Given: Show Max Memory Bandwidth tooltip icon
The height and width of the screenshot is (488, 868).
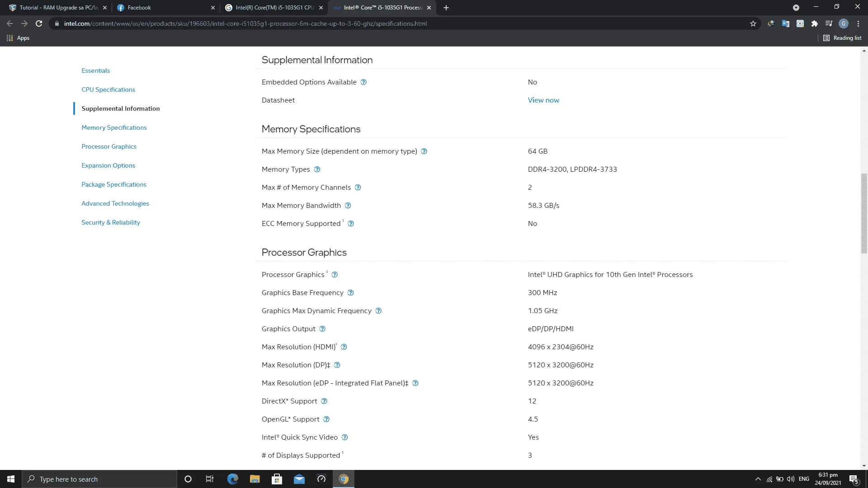Looking at the screenshot, I should tap(348, 206).
